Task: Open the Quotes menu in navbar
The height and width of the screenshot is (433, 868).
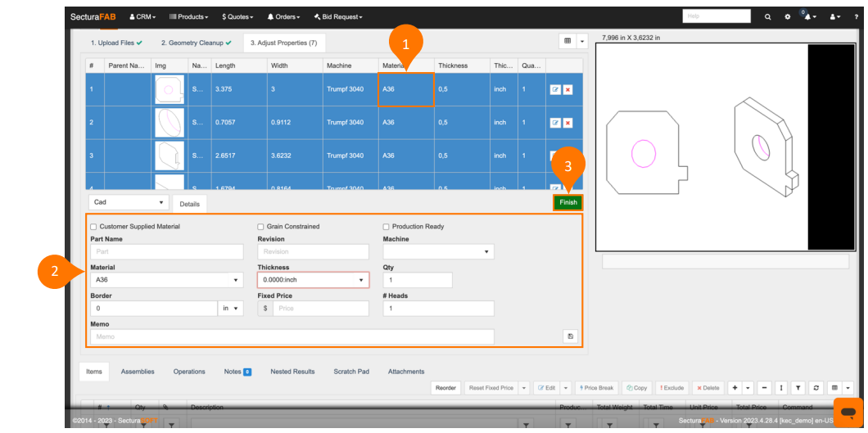Action: [237, 16]
